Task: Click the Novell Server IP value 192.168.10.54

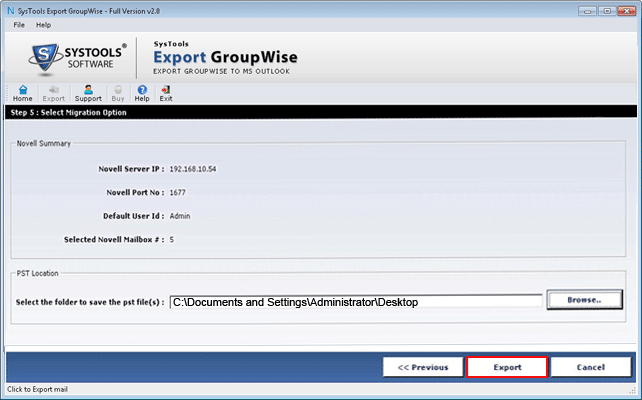Action: pyautogui.click(x=193, y=169)
